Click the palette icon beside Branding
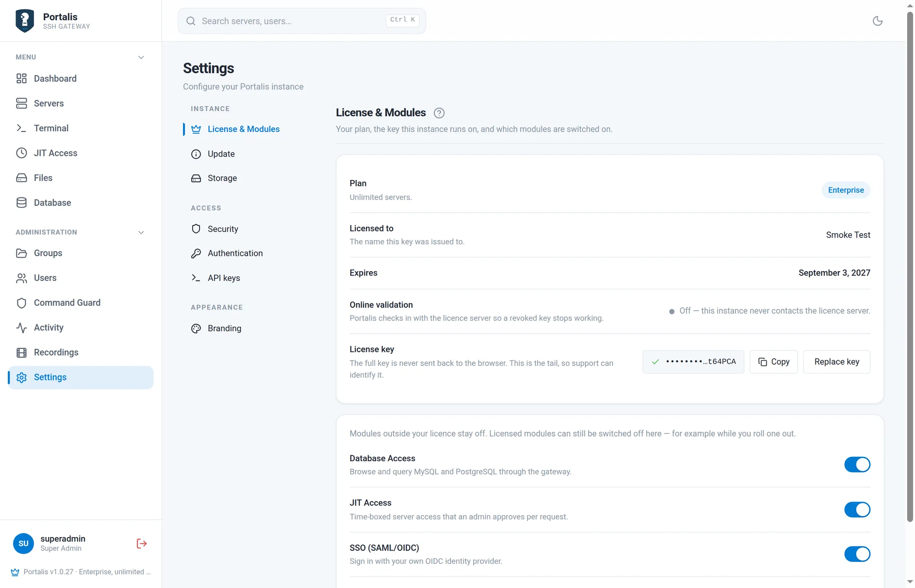Viewport: 915px width, 588px height. (196, 329)
